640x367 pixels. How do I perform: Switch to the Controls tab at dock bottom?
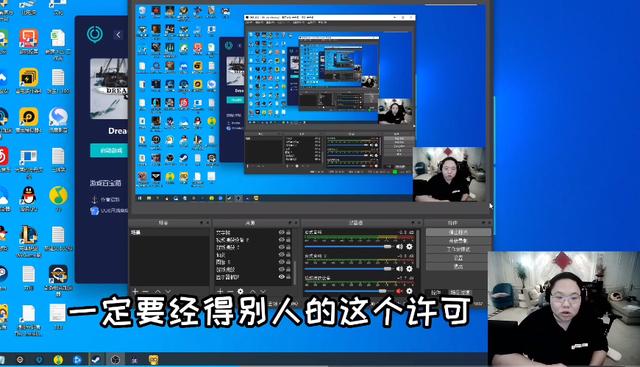point(436,292)
